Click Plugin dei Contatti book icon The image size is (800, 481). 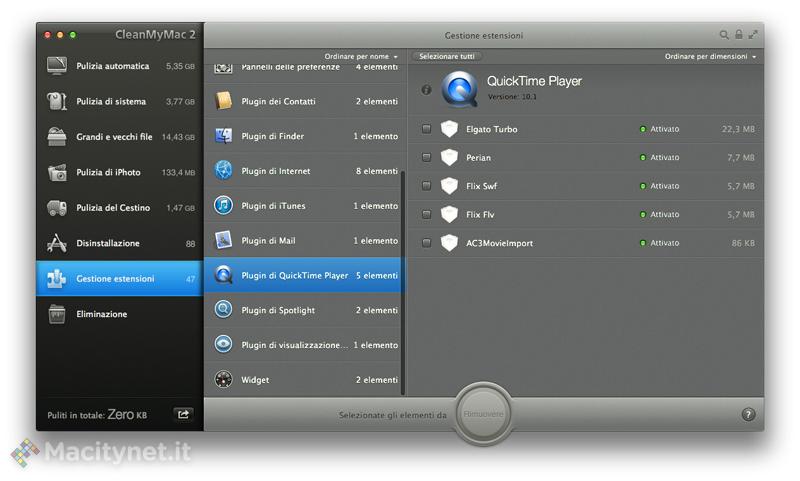[223, 101]
